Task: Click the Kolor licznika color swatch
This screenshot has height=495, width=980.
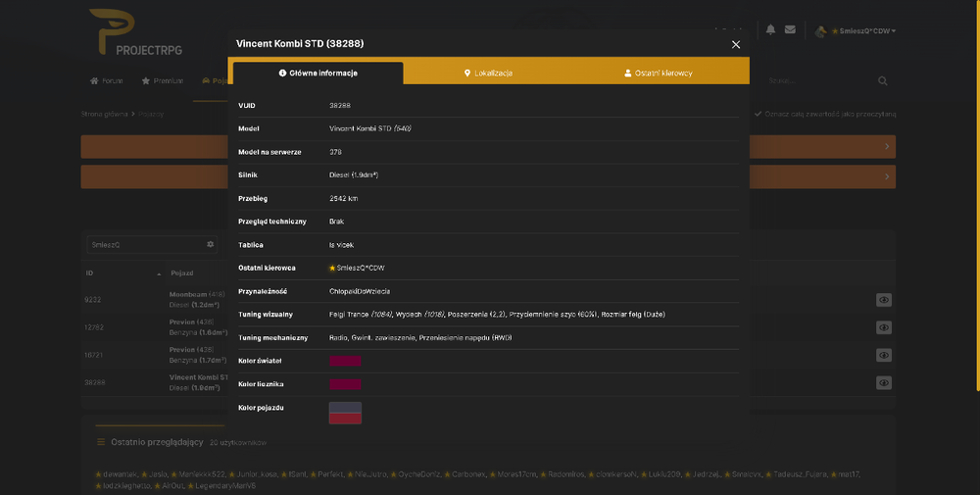Action: point(345,384)
